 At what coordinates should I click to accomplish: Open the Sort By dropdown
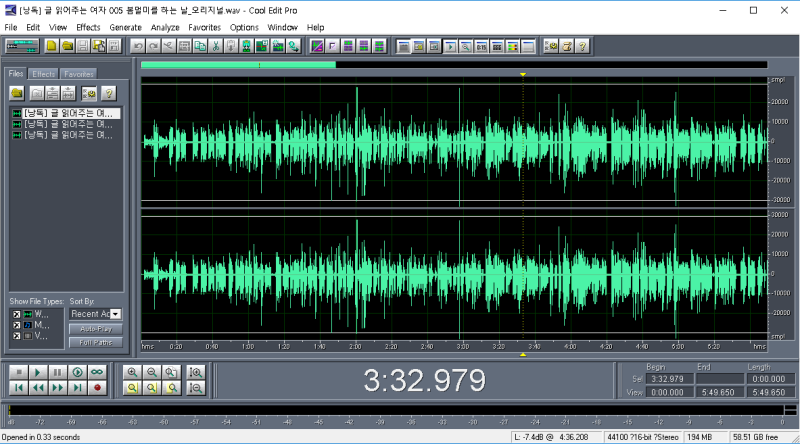(116, 314)
